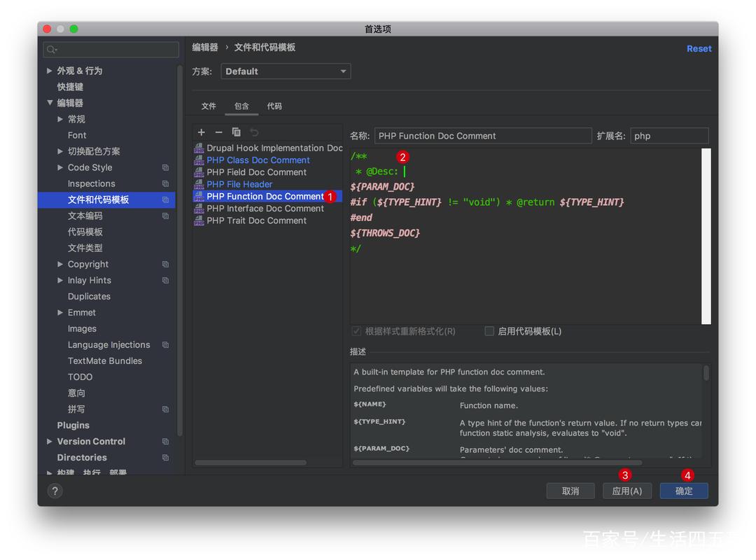The width and height of the screenshot is (756, 560).
Task: Click PHP icon beside PHP File Header
Action: 199,184
